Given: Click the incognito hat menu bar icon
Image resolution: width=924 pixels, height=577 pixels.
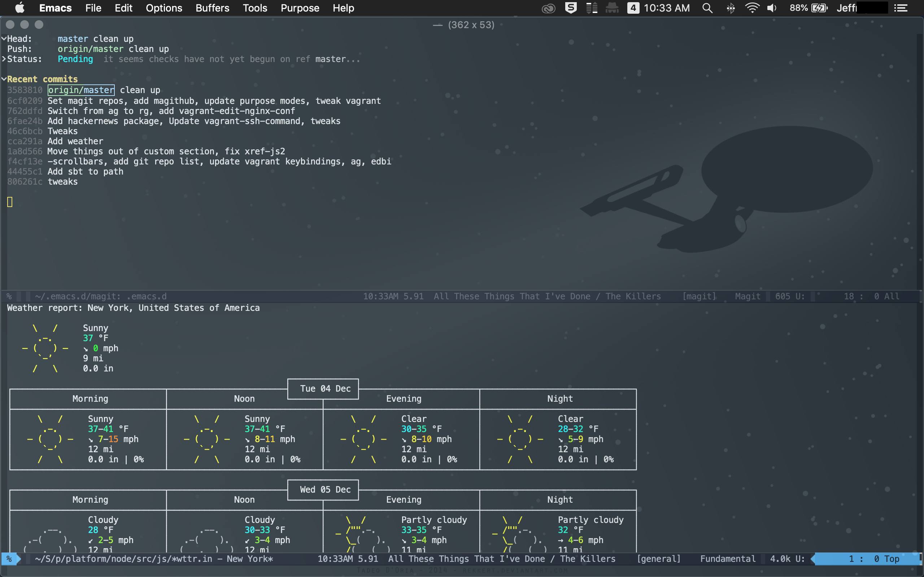Looking at the screenshot, I should pyautogui.click(x=612, y=8).
